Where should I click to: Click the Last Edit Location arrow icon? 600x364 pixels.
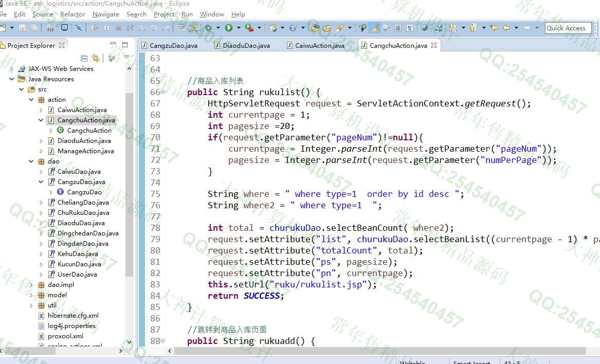click(x=494, y=28)
